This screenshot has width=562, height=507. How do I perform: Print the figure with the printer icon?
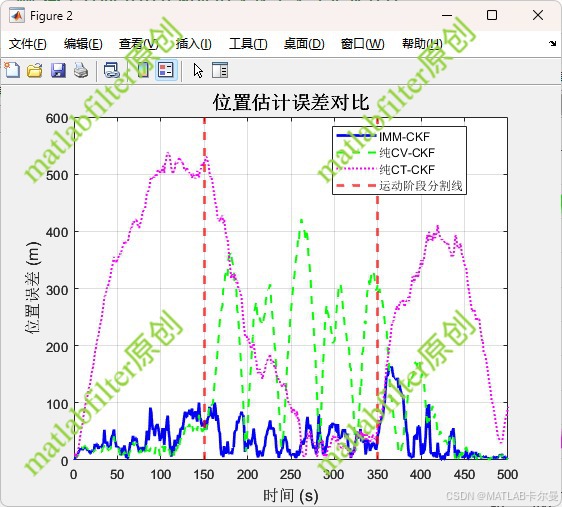point(81,70)
